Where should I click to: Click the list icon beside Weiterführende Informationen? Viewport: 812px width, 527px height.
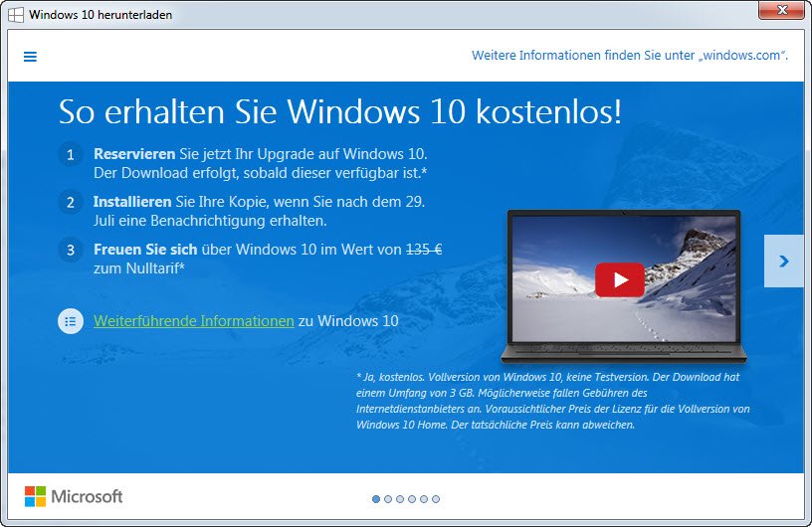(x=71, y=321)
